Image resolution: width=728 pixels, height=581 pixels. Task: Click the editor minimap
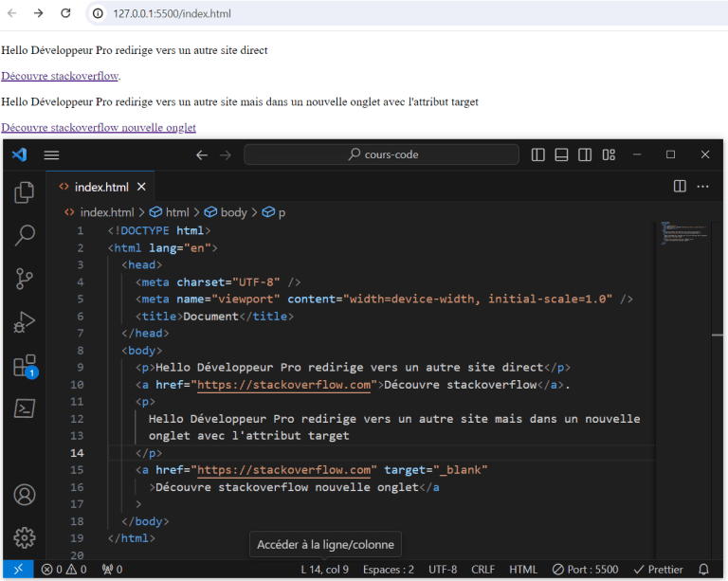[x=684, y=233]
